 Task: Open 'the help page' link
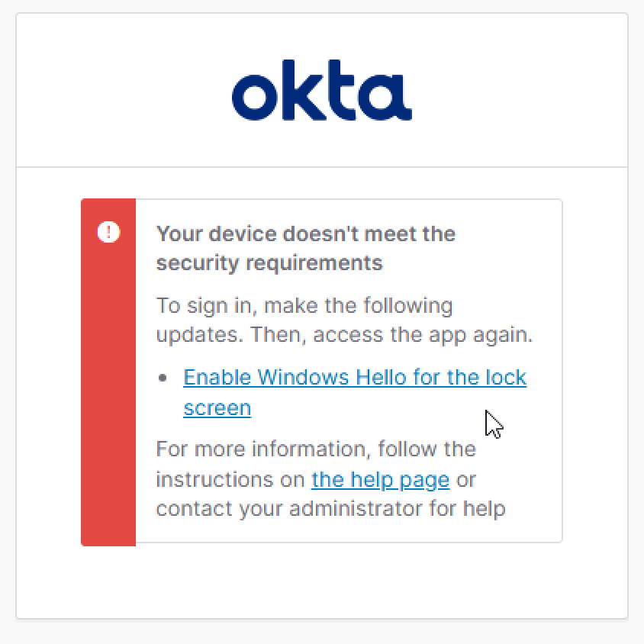(379, 480)
